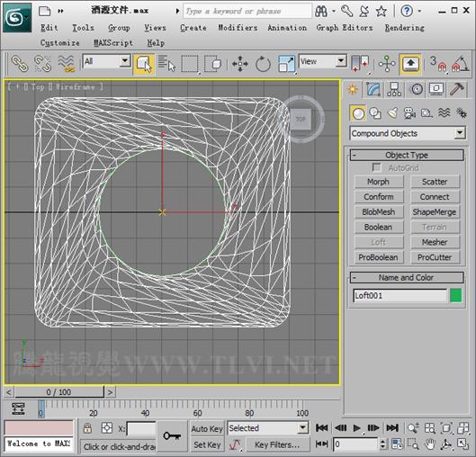This screenshot has height=457, width=476.
Task: Select the Helpers category icon
Action: [x=427, y=113]
